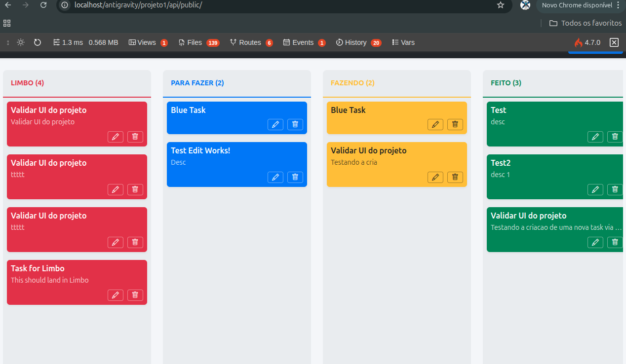
Task: Click edit pencil on 'Task for Limbo' card
Action: [116, 295]
